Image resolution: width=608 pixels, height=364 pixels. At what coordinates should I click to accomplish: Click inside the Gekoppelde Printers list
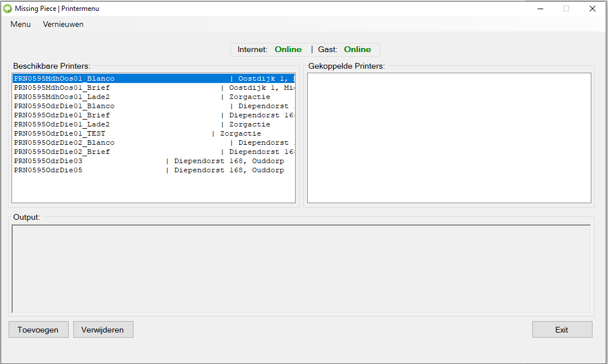[x=449, y=137]
